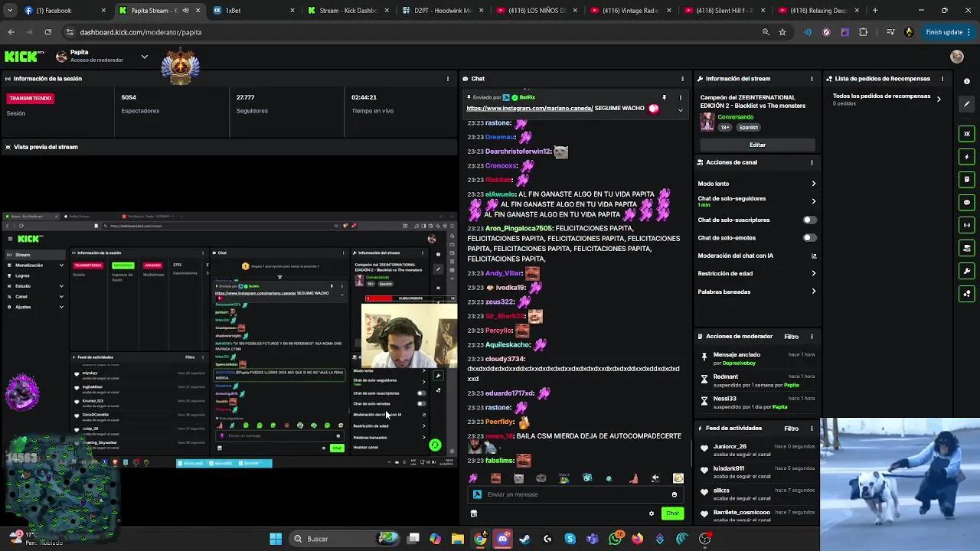The width and height of the screenshot is (980, 551).
Task: Open the three-dot menu on the Chat panel
Action: click(x=682, y=78)
